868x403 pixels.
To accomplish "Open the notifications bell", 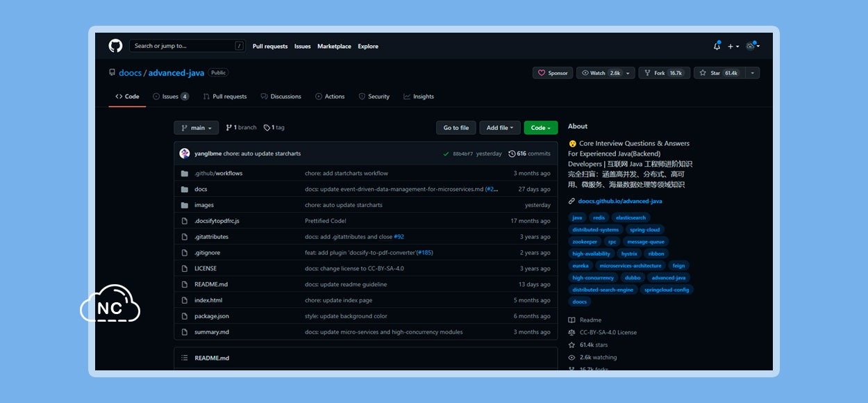I will (717, 46).
